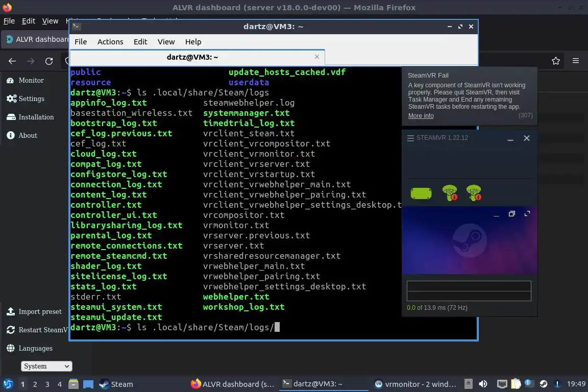The height and width of the screenshot is (392, 588).
Task: Switch to workspace 1
Action: click(x=23, y=384)
